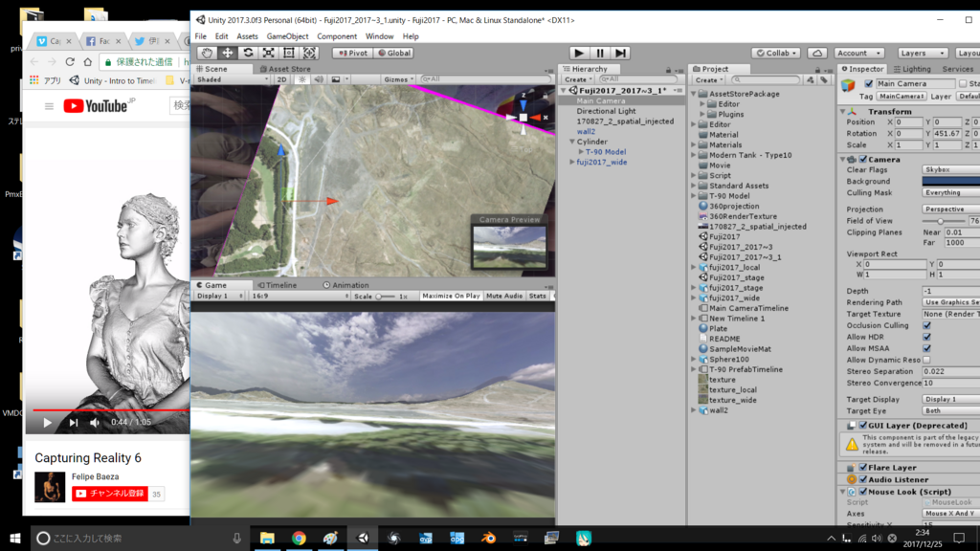Mute the YouTube video volume

(95, 422)
